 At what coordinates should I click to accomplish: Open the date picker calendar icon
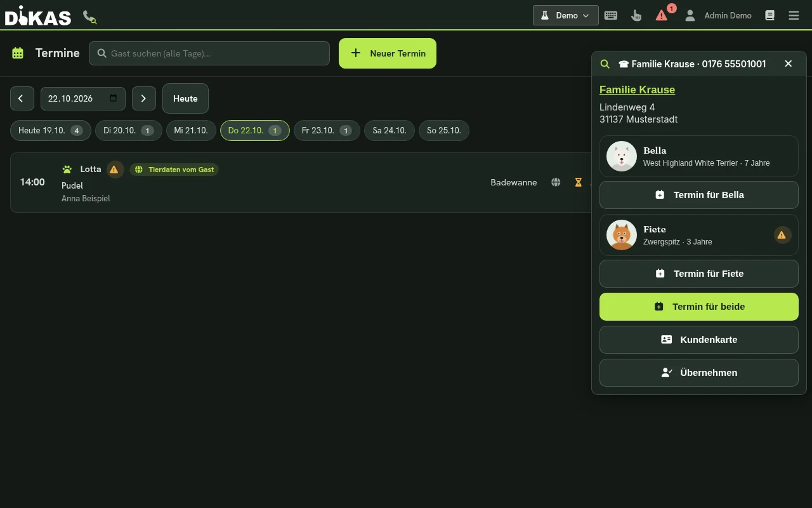point(114,98)
